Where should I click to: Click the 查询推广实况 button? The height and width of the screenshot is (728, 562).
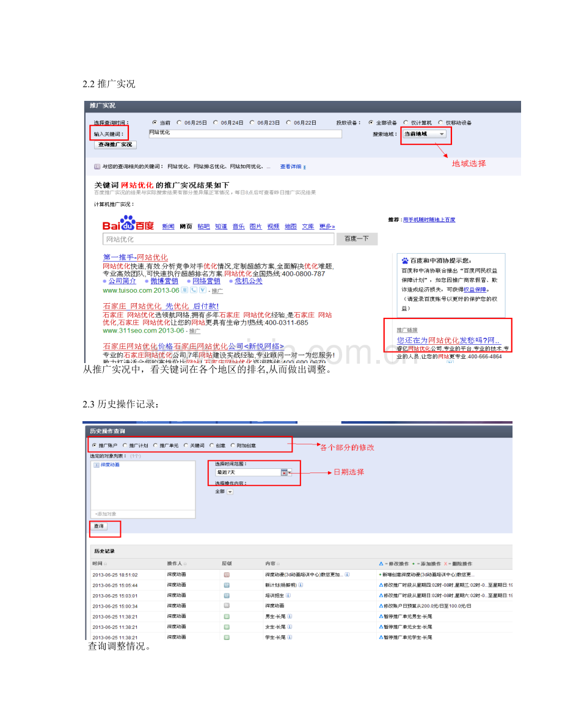click(x=115, y=144)
